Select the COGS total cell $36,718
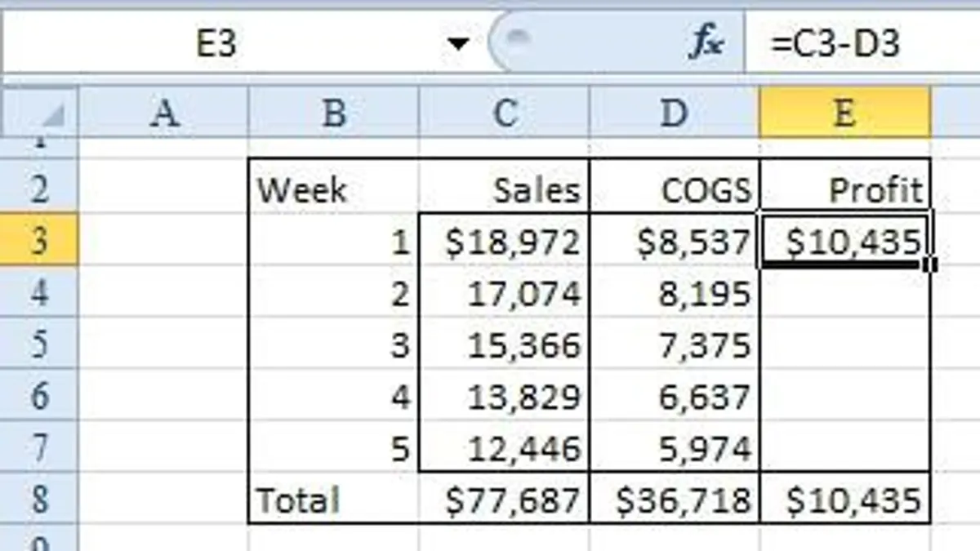The width and height of the screenshot is (980, 551). (674, 500)
